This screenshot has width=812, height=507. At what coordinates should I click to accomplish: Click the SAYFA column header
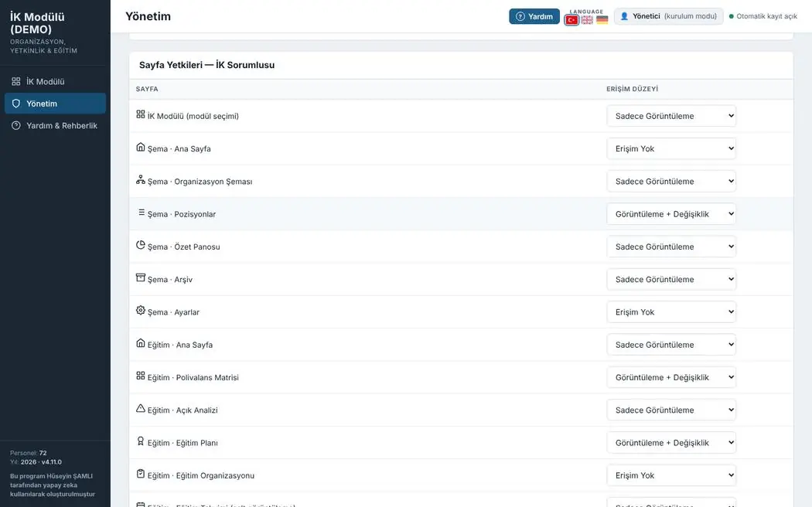(x=147, y=89)
